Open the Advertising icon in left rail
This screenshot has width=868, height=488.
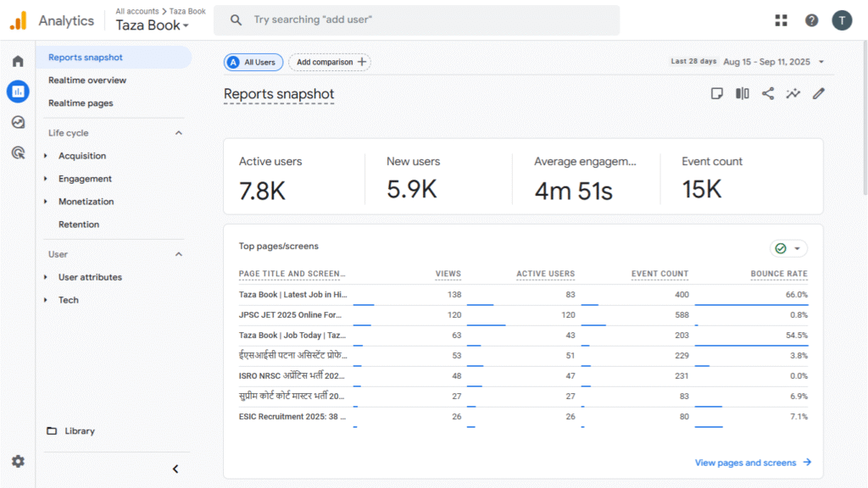(x=18, y=152)
